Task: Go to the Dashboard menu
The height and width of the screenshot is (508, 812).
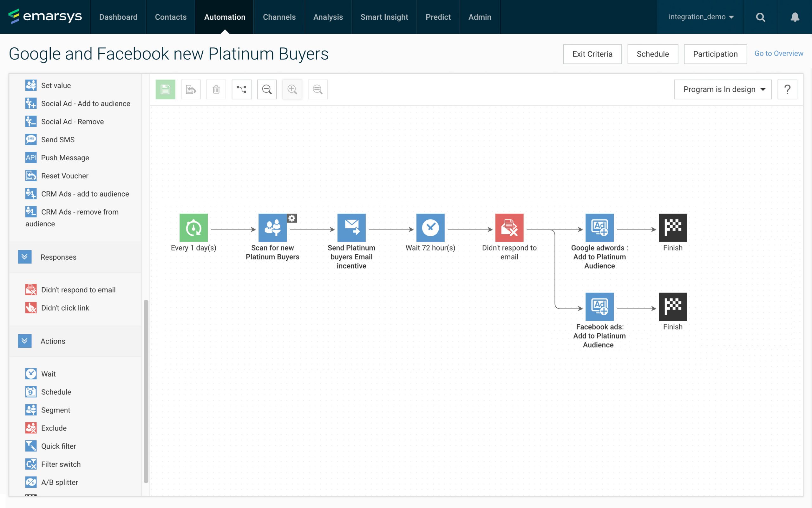Action: point(118,17)
